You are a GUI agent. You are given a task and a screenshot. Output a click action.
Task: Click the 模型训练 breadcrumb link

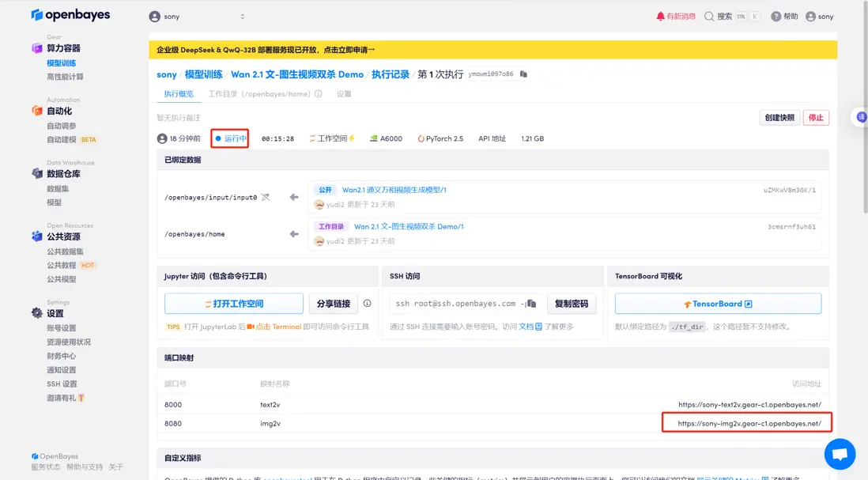(204, 74)
